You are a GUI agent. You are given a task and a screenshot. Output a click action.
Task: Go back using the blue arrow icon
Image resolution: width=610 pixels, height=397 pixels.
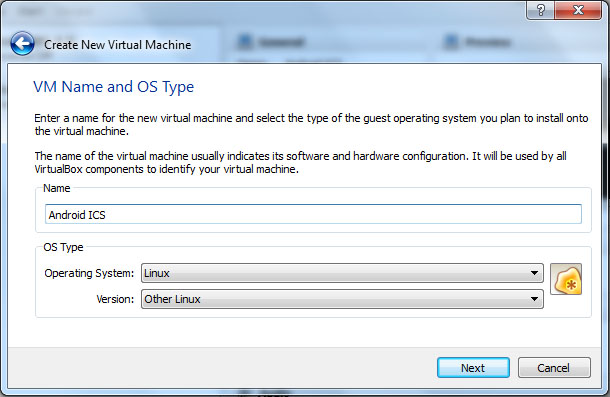click(23, 44)
